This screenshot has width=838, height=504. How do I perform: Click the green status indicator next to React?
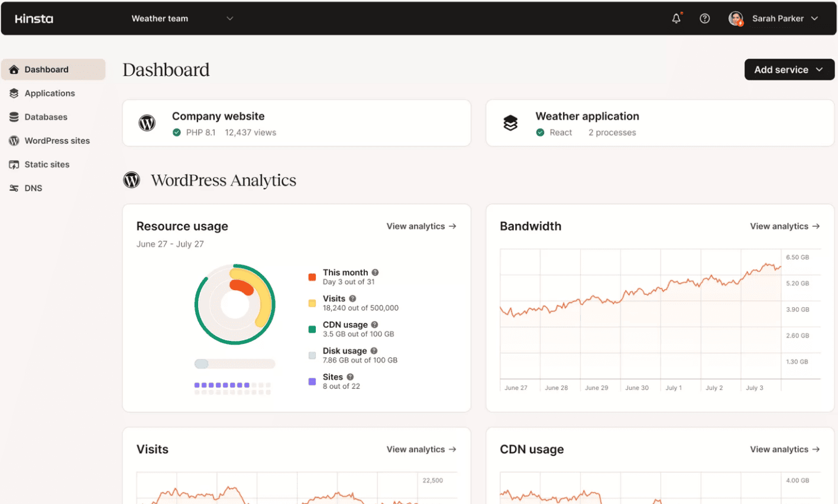coord(540,132)
